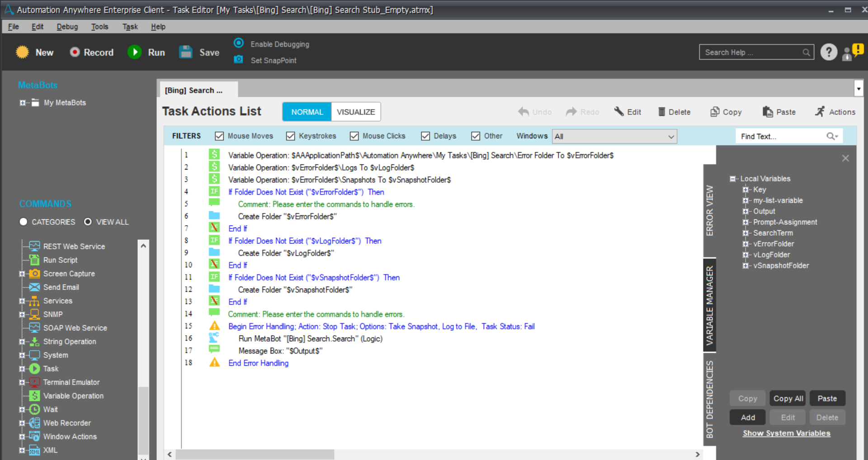This screenshot has height=460, width=868.
Task: Select the [Bing] Search task tab
Action: click(198, 90)
